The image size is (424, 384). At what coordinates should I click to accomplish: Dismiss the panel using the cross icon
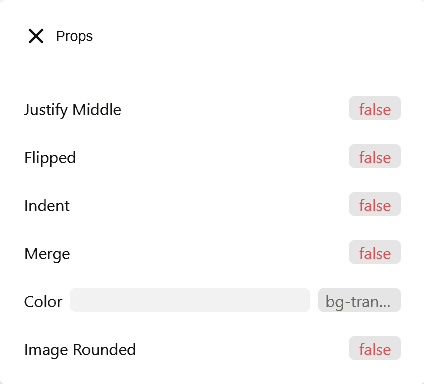pyautogui.click(x=36, y=36)
